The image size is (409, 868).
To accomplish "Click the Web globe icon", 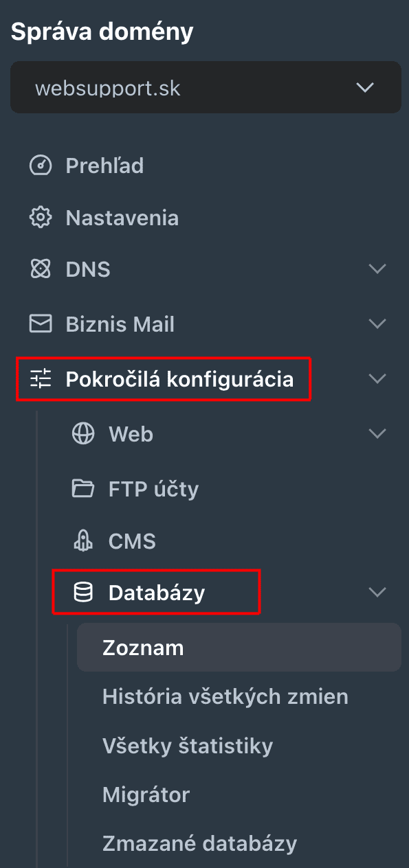I will [x=83, y=434].
